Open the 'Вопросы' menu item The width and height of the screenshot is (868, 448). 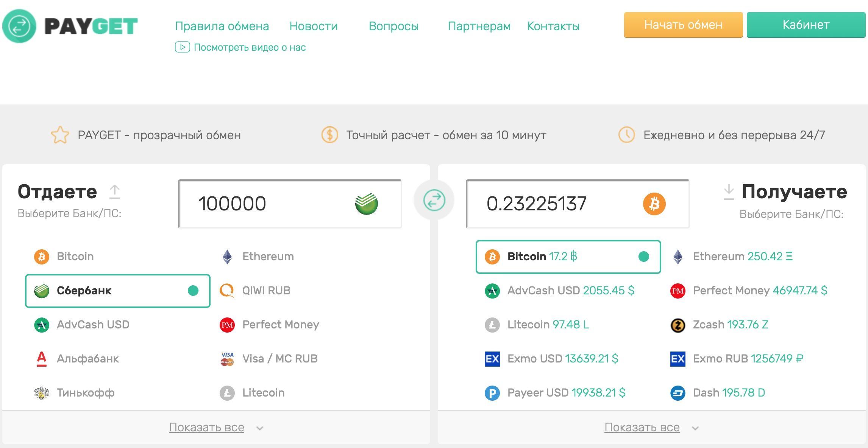coord(393,24)
